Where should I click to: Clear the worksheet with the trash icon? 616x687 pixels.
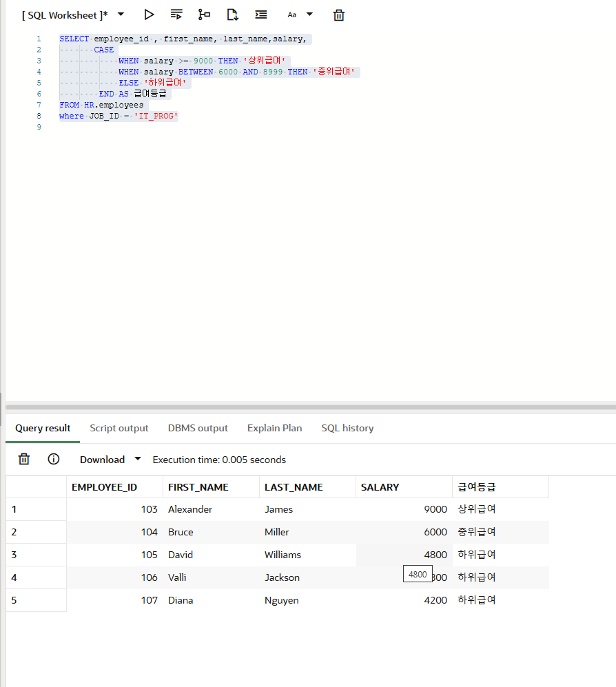click(x=339, y=15)
